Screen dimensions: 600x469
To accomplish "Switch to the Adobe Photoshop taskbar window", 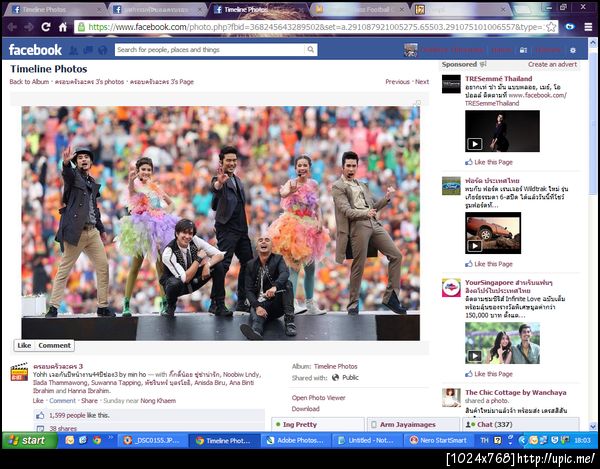I will [x=296, y=441].
